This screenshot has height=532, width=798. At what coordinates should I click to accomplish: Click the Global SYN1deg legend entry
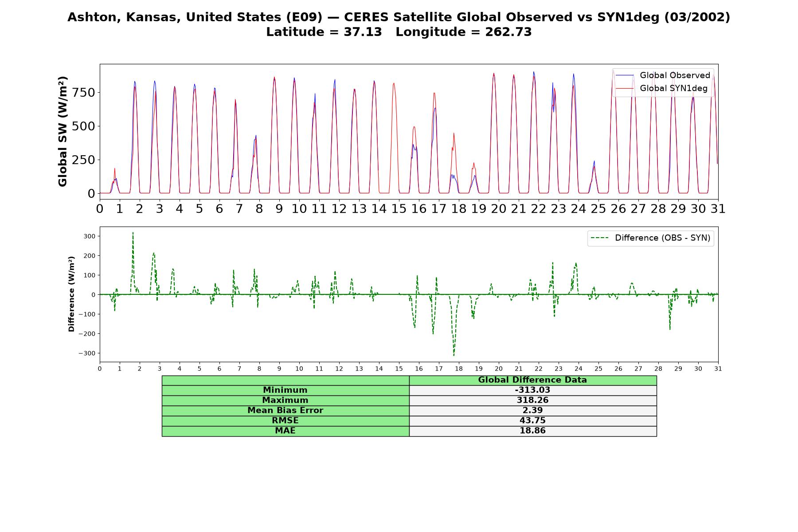(x=661, y=88)
